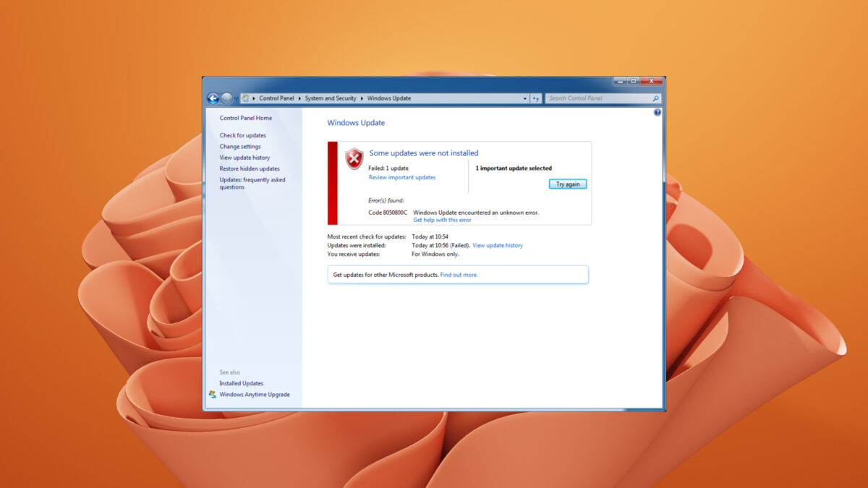Click the search magnifier icon
Image resolution: width=868 pixels, height=488 pixels.
pyautogui.click(x=655, y=98)
